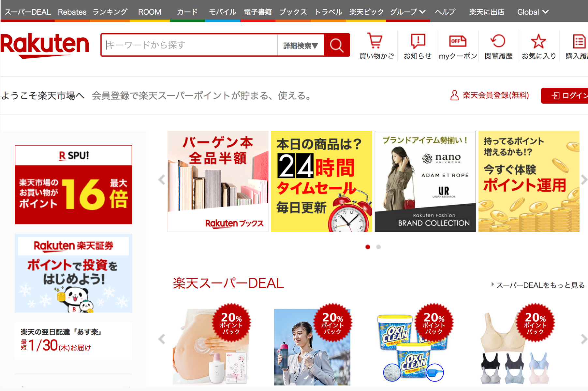Click the 楽天スーパーDEAL section heading
Viewport: 588px width, 391px height.
(228, 283)
